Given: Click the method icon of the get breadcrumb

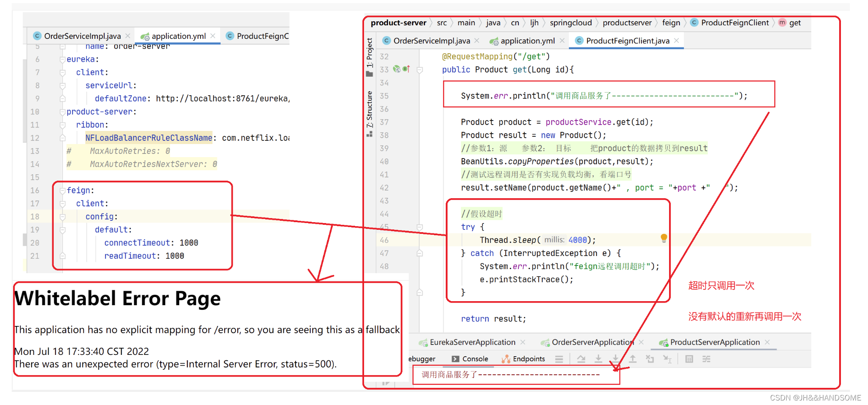Looking at the screenshot, I should 782,23.
